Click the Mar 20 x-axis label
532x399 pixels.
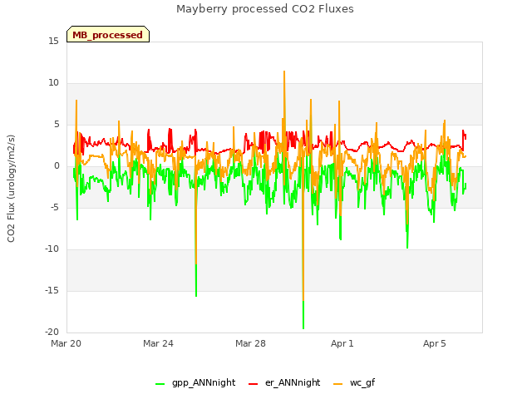click(66, 343)
